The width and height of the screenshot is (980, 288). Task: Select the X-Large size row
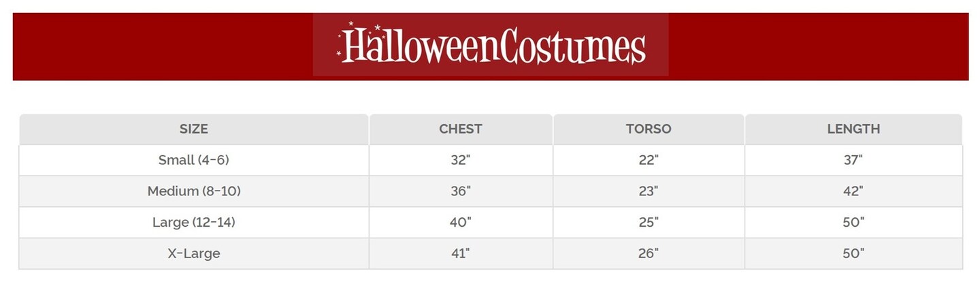[x=194, y=253]
